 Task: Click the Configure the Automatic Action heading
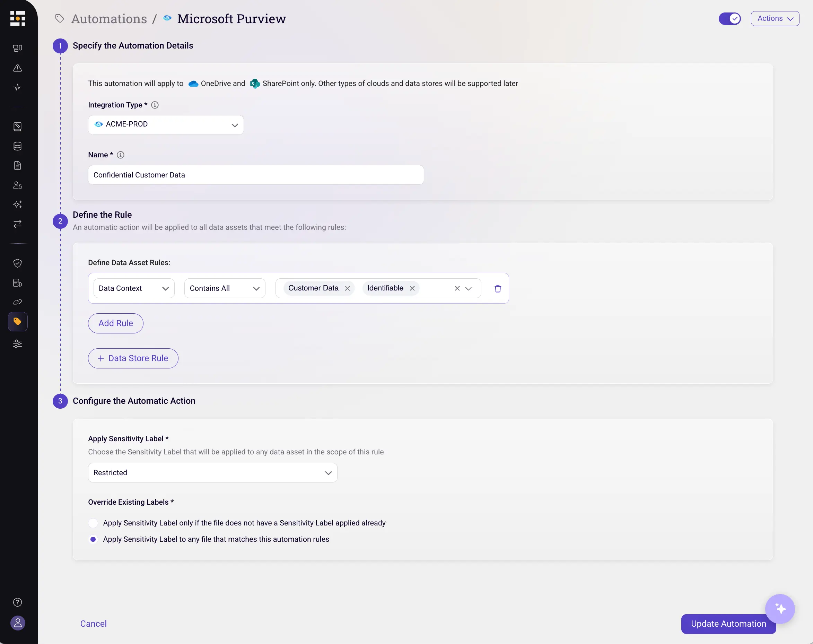pos(134,401)
